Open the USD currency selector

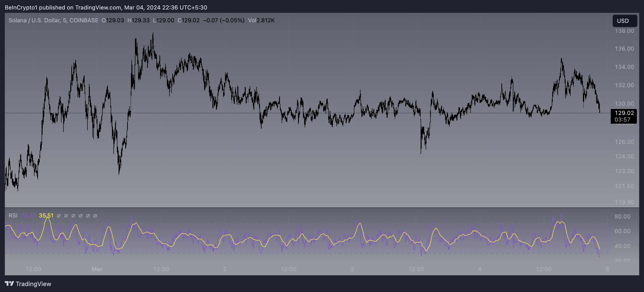tap(624, 21)
